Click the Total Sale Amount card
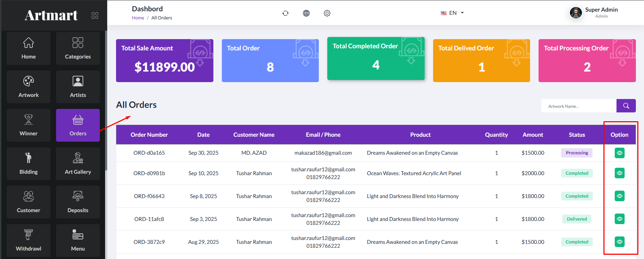Screen dimensions: 644x259 164,61
